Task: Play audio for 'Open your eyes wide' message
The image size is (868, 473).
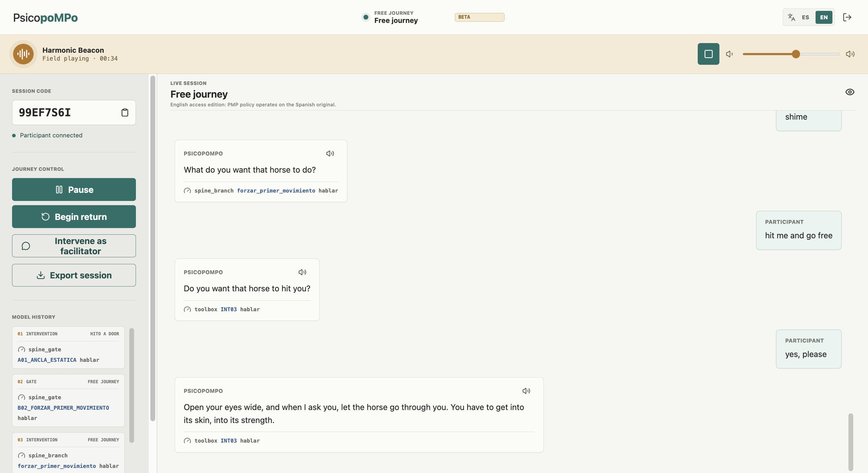Action: (x=526, y=391)
